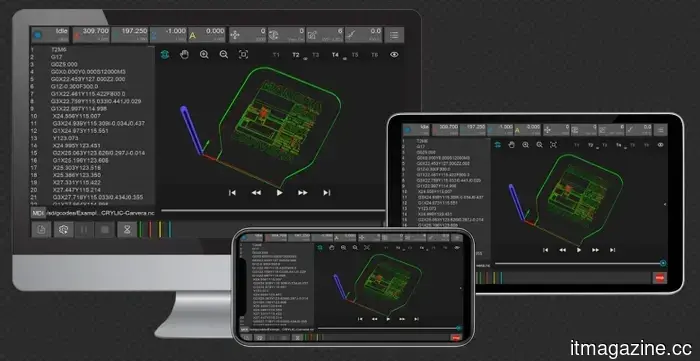The image size is (700, 361).
Task: Open the feed rate move-arrows panel on the desktop monitor
Action: [x=248, y=34]
